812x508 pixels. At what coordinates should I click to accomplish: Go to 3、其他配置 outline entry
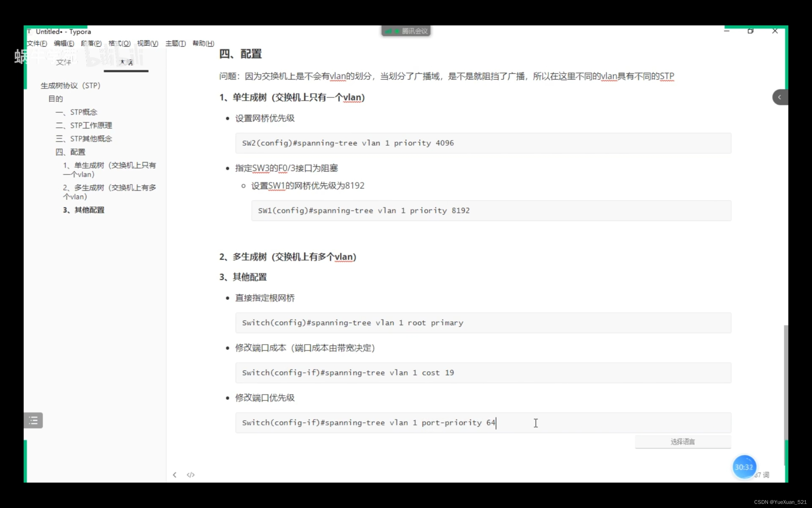83,210
